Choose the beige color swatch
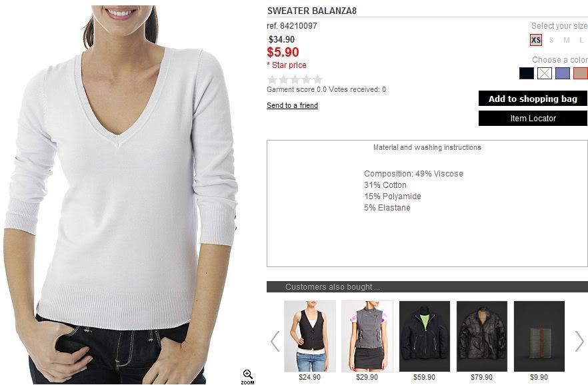Screen dimensions: 588x385 tap(581, 73)
